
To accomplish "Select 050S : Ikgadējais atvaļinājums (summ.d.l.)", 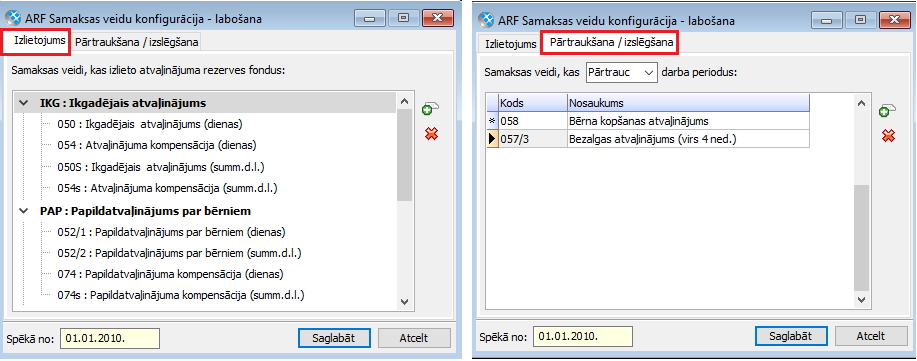I will pyautogui.click(x=161, y=167).
